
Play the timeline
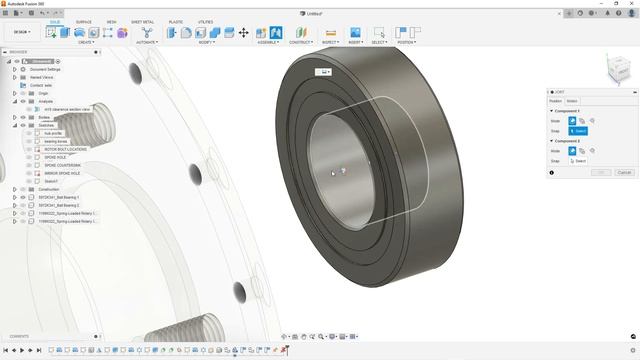[x=22, y=350]
